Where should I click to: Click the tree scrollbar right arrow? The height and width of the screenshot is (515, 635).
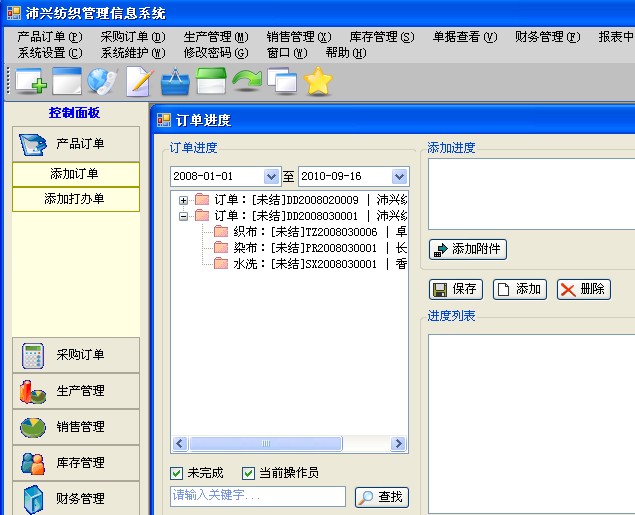(x=398, y=443)
